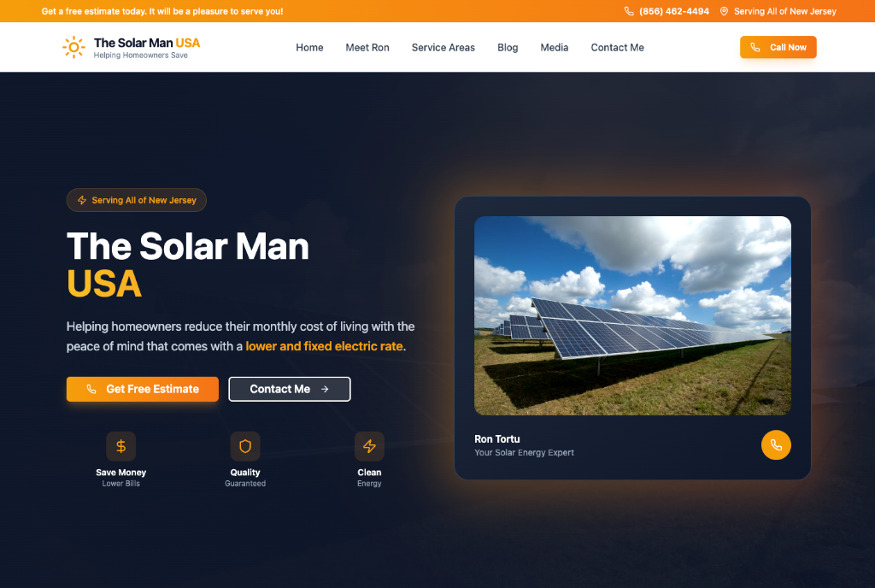
Task: Open the Home menu item
Action: point(309,47)
